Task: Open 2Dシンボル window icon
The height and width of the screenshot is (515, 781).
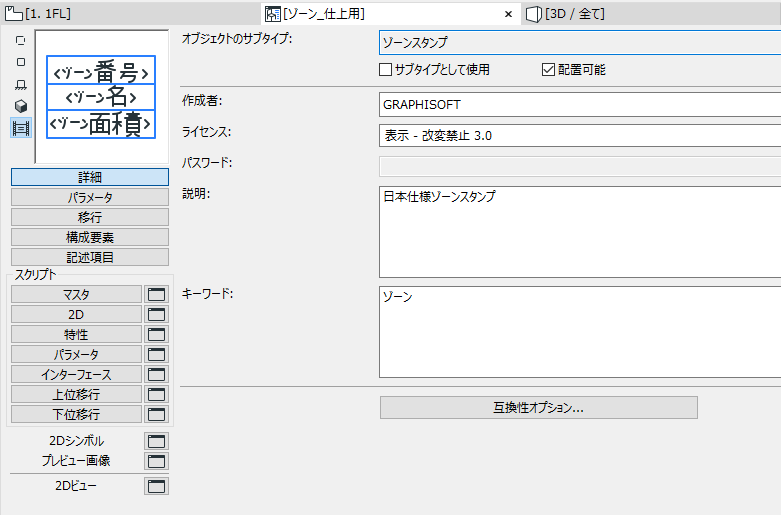Action: point(156,441)
